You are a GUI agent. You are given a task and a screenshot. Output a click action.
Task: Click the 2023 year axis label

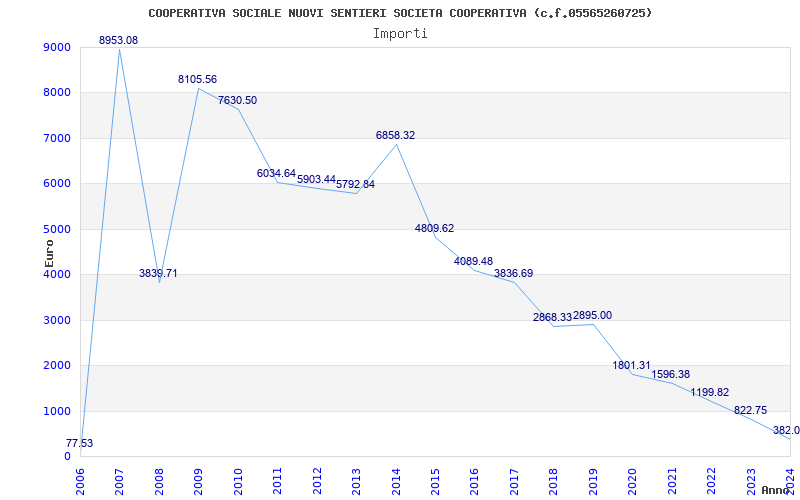[x=752, y=481]
